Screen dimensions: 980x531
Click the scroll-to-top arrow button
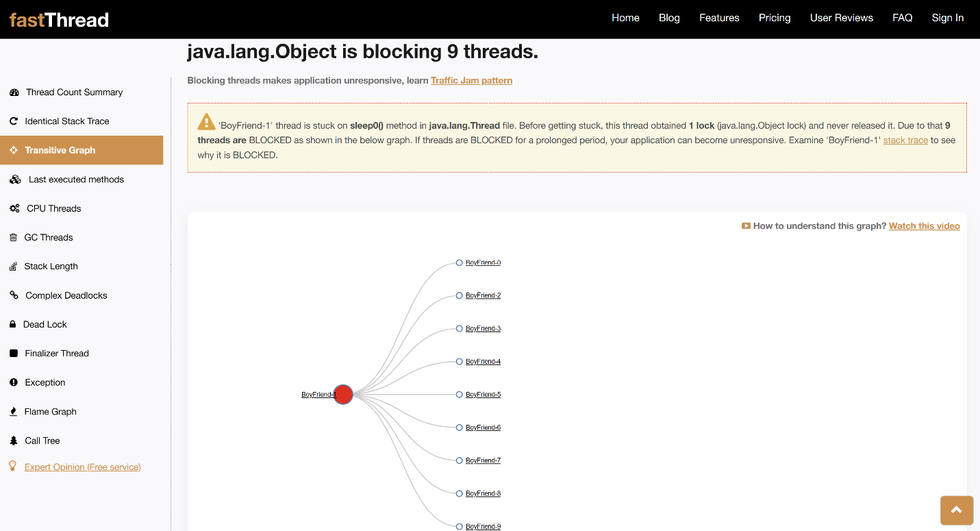pos(957,510)
